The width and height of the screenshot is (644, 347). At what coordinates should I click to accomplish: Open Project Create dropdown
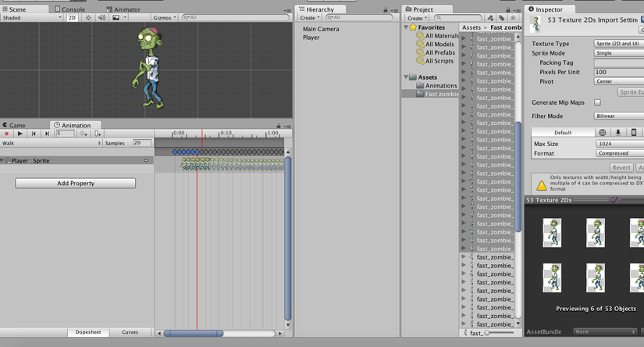point(418,18)
